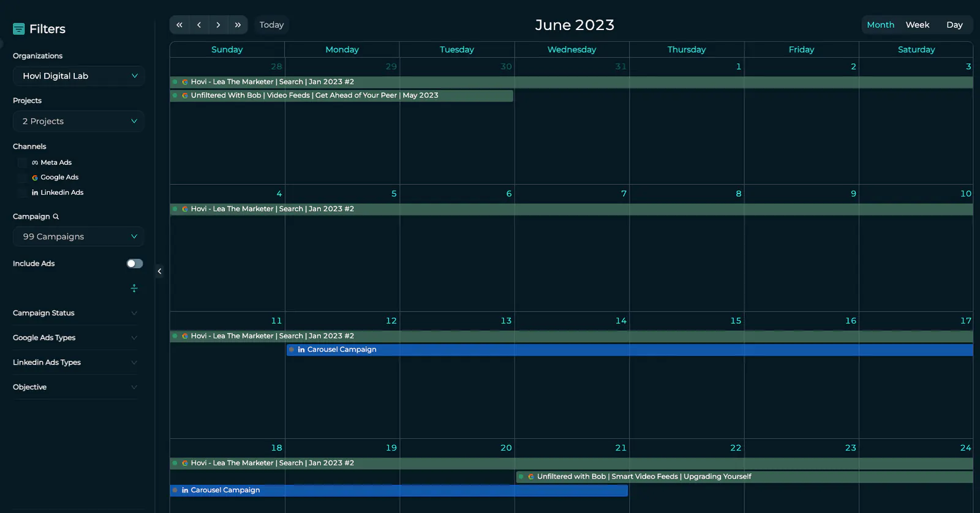980x513 pixels.
Task: Switch to Week view
Action: pos(918,25)
